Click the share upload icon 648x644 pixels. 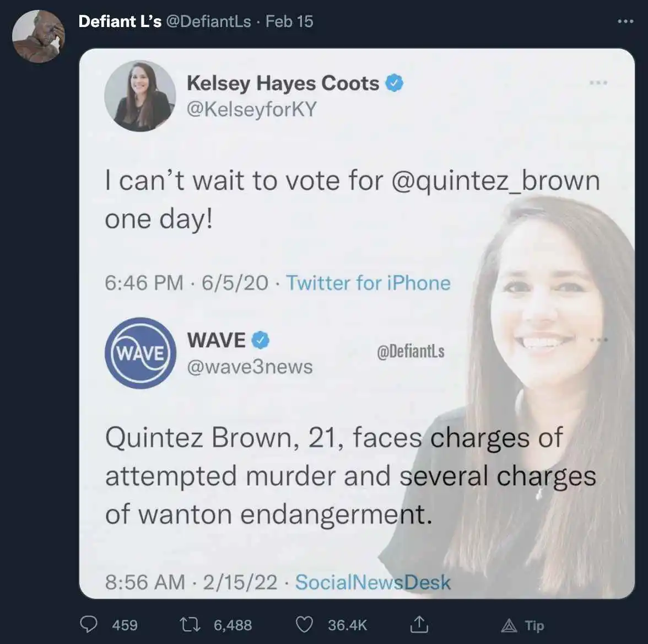tap(419, 624)
